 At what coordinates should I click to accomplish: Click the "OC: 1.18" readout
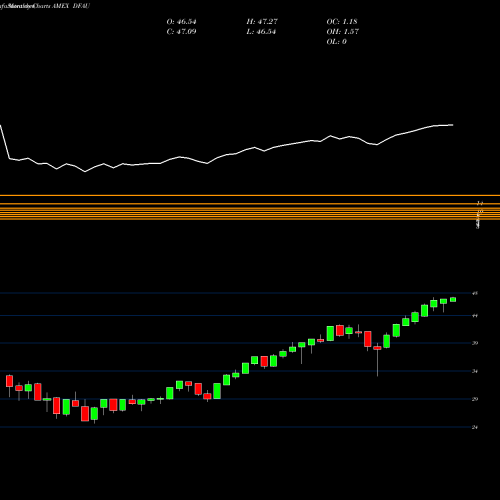[x=342, y=22]
